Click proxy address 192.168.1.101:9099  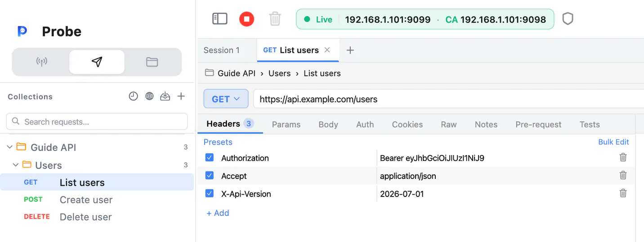[388, 19]
